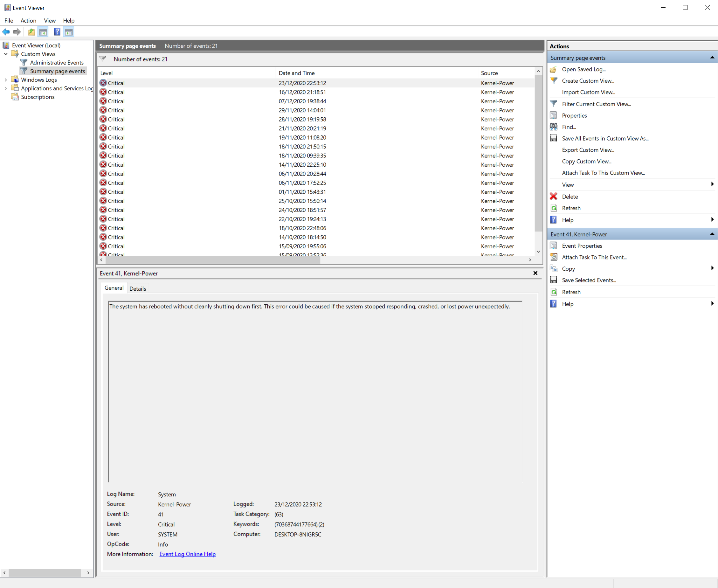Click the red Delete action
718x588 pixels.
coord(570,197)
